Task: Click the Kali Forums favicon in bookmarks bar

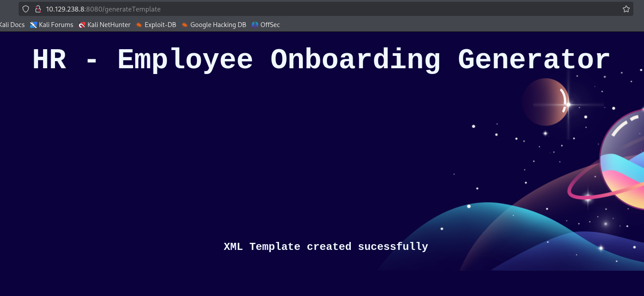Action: click(33, 25)
